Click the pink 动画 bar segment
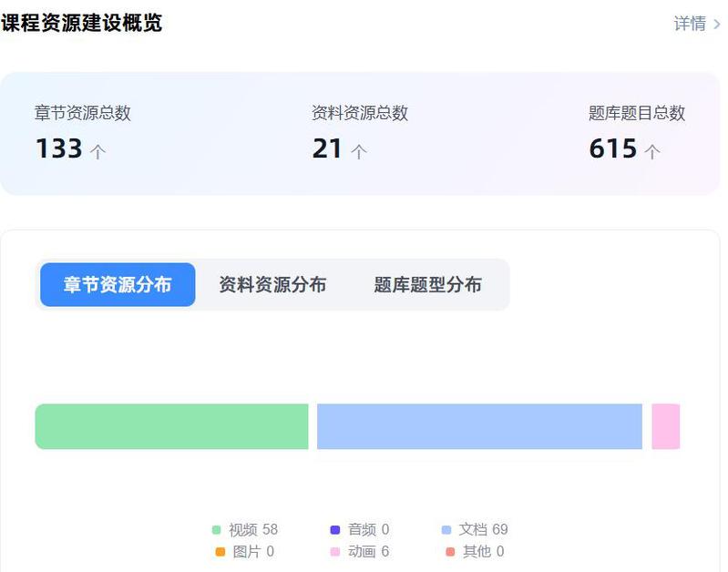The width and height of the screenshot is (728, 572). [665, 426]
